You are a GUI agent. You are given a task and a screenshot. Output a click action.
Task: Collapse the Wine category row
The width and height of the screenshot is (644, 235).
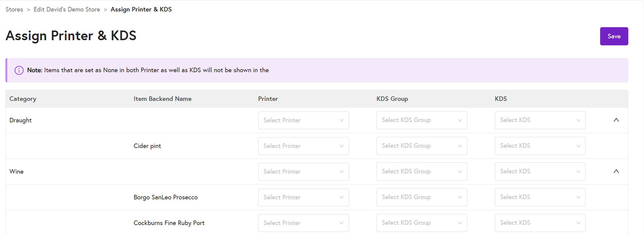[616, 172]
